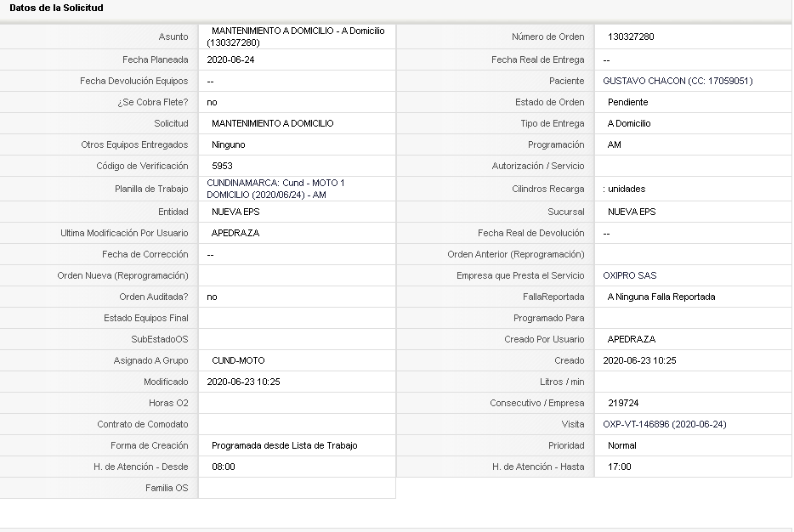
Task: Select the Entidad value NUEVA EPS
Action: pos(235,212)
